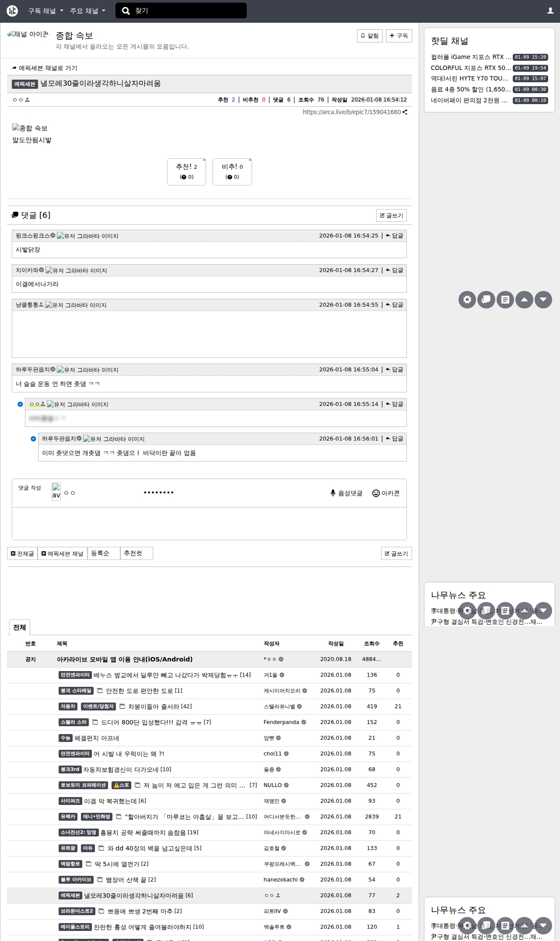Click 답글 on 치이카와's comment
The width and height of the screenshot is (560, 941).
395,270
